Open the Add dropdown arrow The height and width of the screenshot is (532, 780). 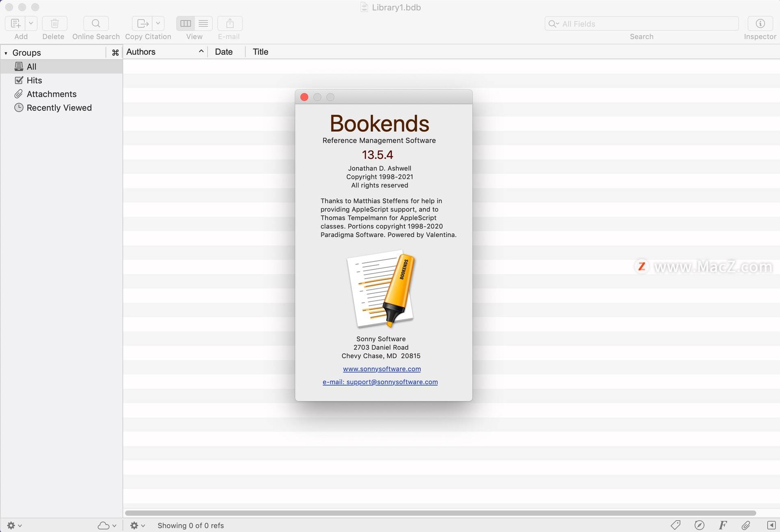pos(31,24)
